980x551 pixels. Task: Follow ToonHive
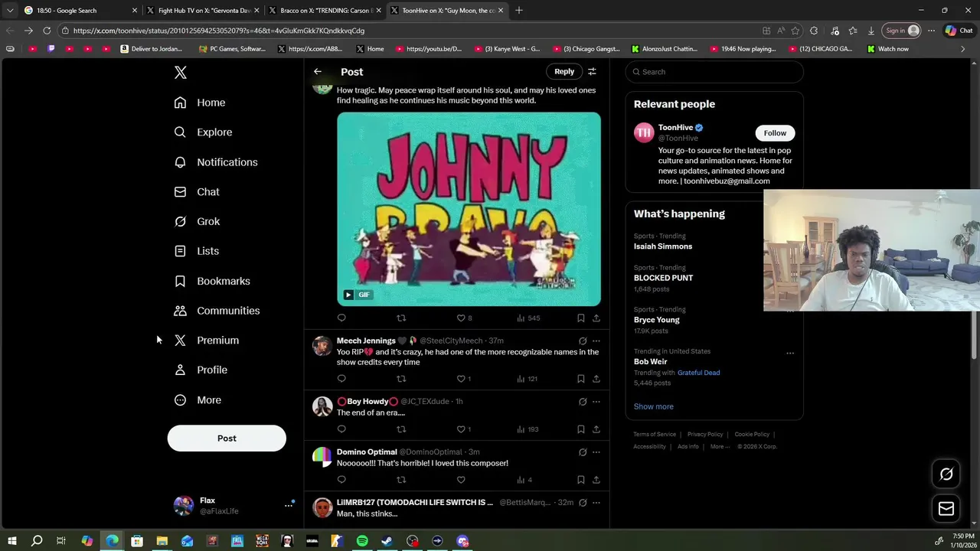(x=775, y=133)
